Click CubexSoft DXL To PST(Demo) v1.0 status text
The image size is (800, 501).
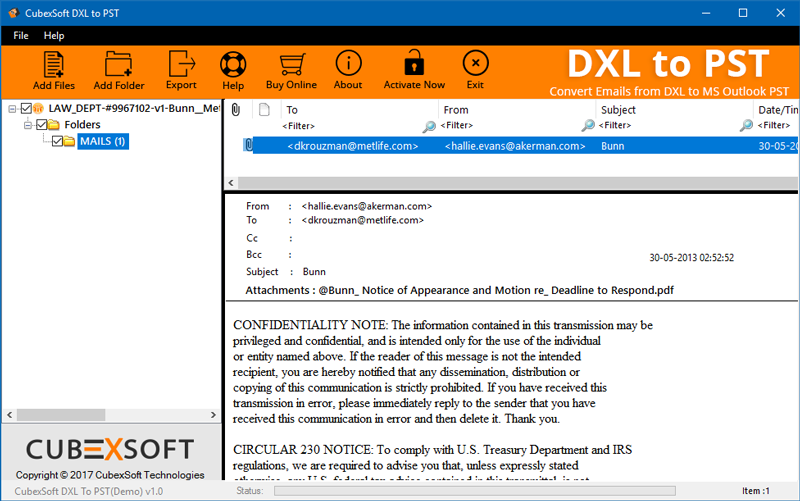tap(89, 491)
